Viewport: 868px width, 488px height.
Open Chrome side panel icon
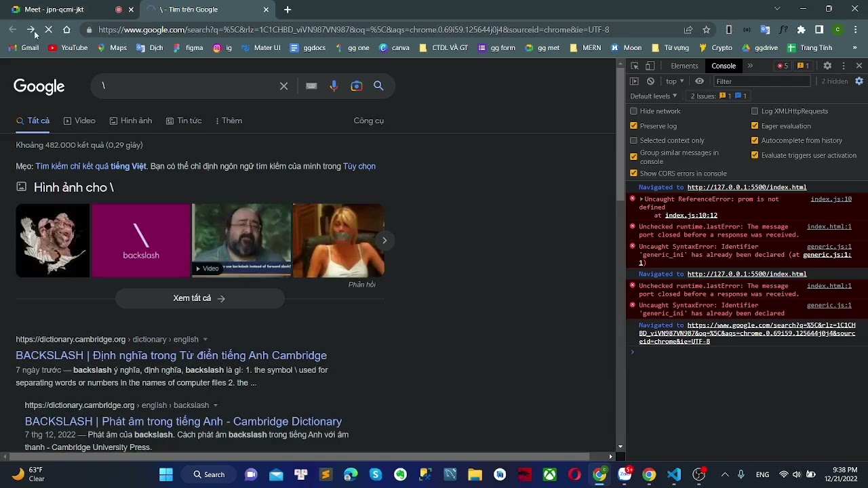tap(819, 30)
